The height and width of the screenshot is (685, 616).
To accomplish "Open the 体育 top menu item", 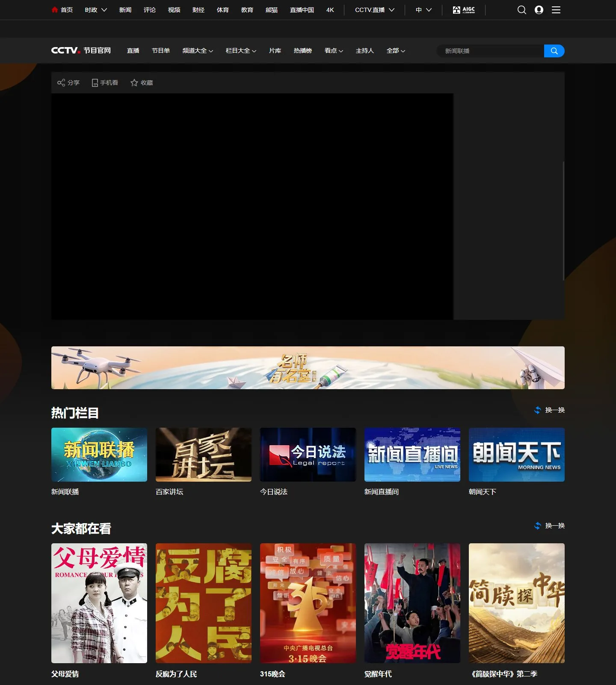I will (223, 10).
